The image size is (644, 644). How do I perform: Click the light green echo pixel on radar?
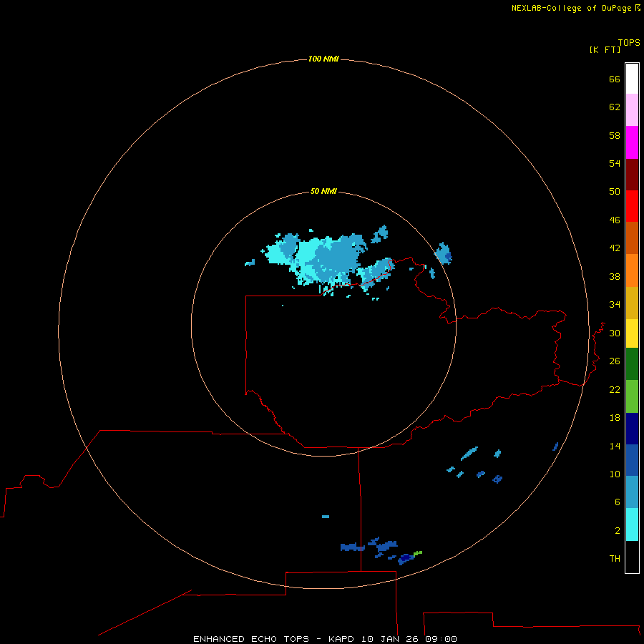(418, 553)
